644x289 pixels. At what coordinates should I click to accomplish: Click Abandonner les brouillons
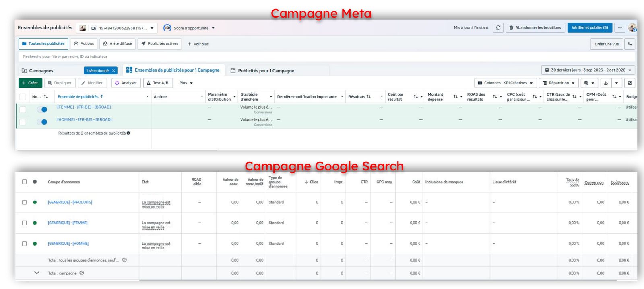coord(535,28)
